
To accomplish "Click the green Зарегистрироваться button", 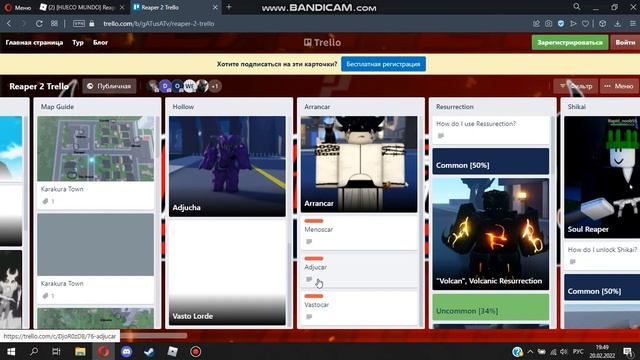I will (570, 42).
